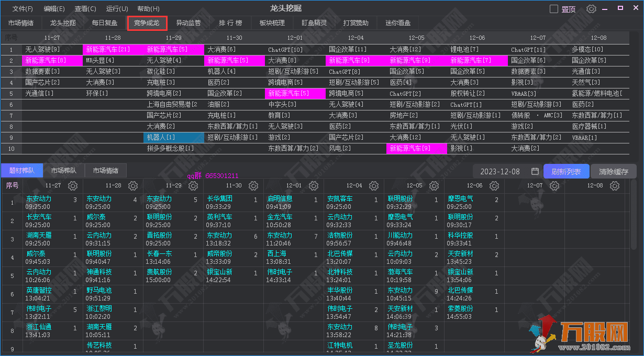Screen dimensions: 644x356
Task: Open the gear for the lower 12-08 column
Action: click(x=615, y=185)
